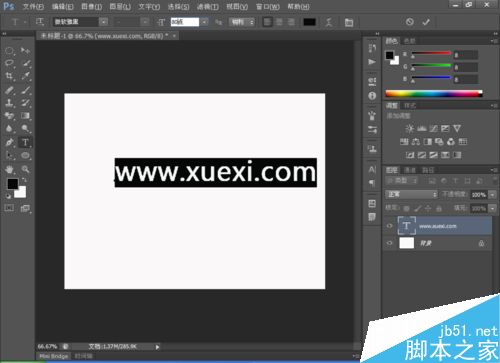Commit the current text edits

[426, 22]
